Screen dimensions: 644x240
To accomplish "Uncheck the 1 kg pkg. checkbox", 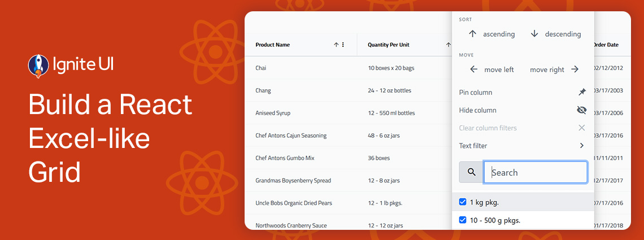I will click(463, 202).
